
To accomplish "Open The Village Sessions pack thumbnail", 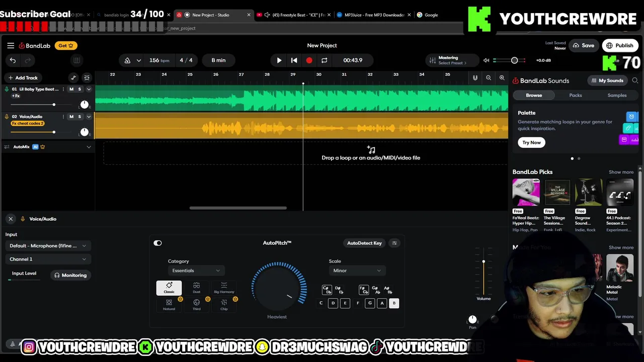I will 557,192.
